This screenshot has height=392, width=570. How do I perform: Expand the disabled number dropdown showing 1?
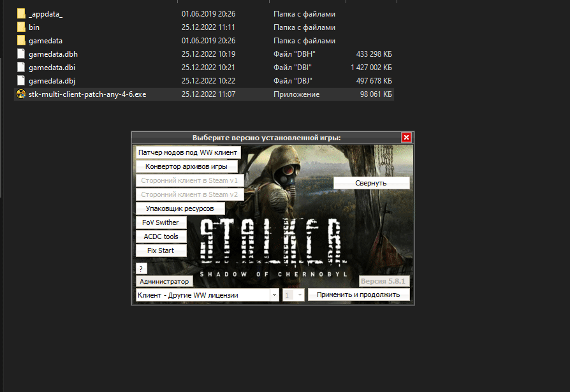point(300,295)
